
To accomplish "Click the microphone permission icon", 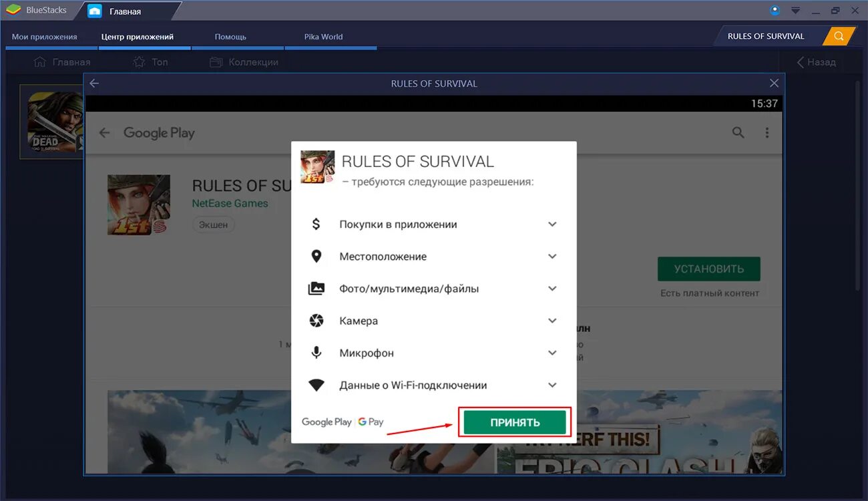I will (316, 353).
